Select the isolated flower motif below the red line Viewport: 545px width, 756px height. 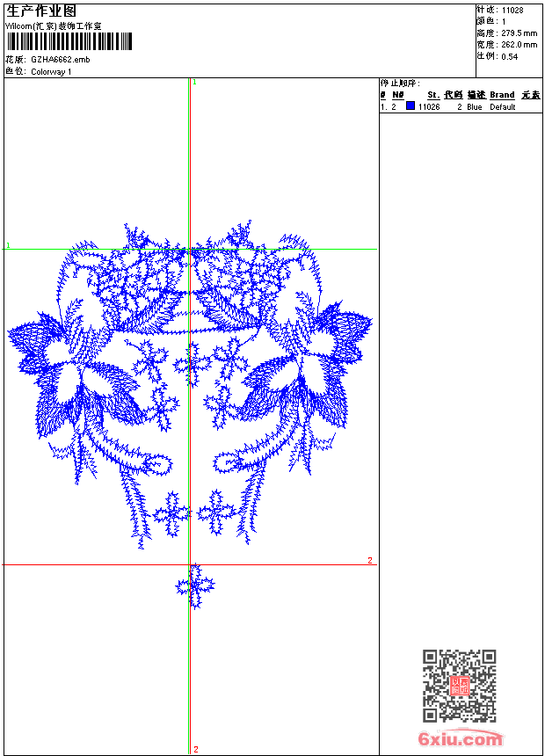click(195, 586)
